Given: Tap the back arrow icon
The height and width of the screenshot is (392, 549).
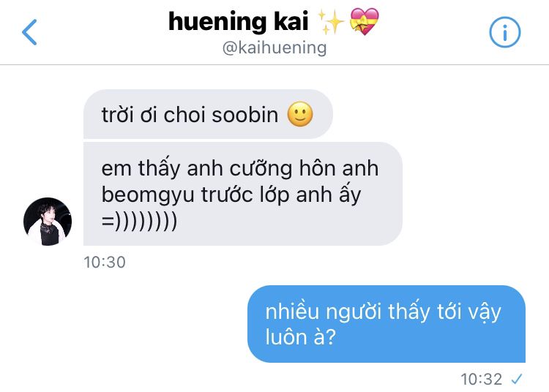Looking at the screenshot, I should pos(29,32).
